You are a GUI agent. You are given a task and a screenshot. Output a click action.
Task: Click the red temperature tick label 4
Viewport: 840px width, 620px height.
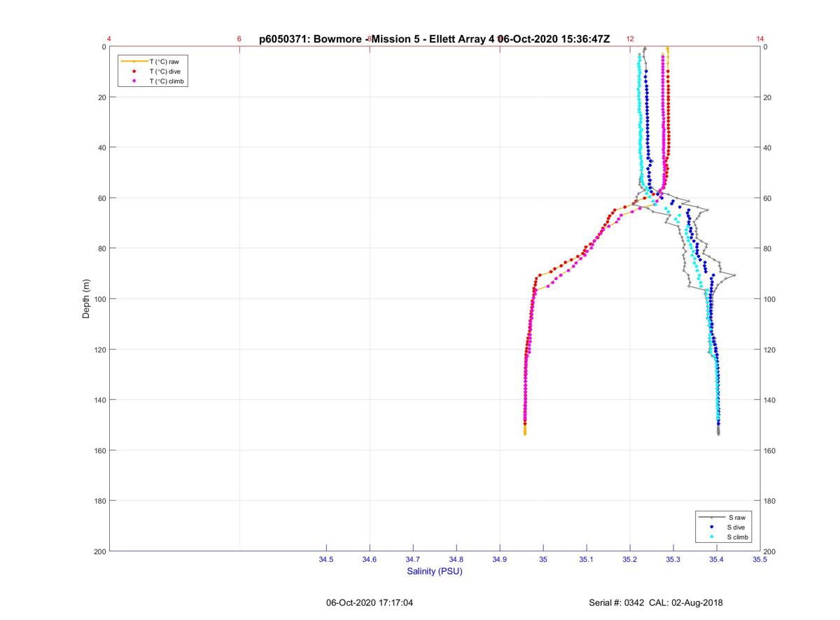point(109,39)
